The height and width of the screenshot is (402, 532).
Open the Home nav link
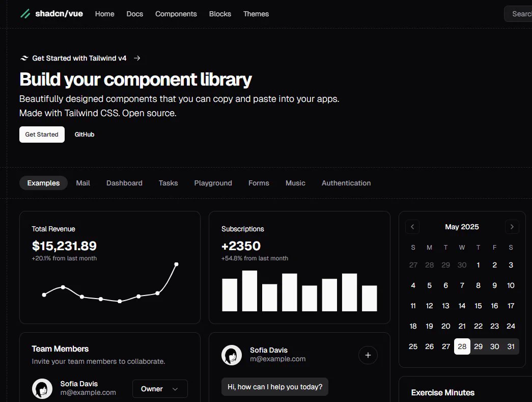(x=104, y=14)
